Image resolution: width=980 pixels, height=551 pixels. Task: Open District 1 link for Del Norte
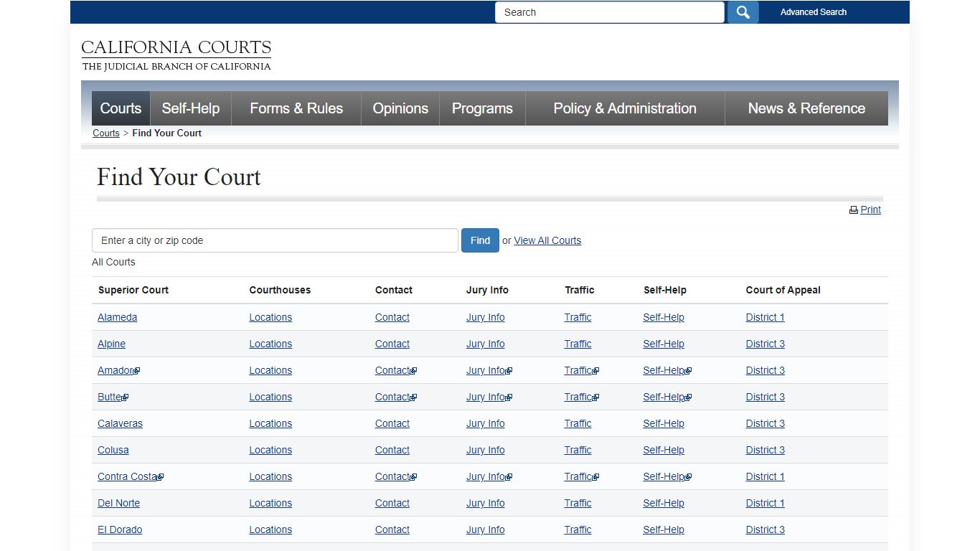point(765,503)
